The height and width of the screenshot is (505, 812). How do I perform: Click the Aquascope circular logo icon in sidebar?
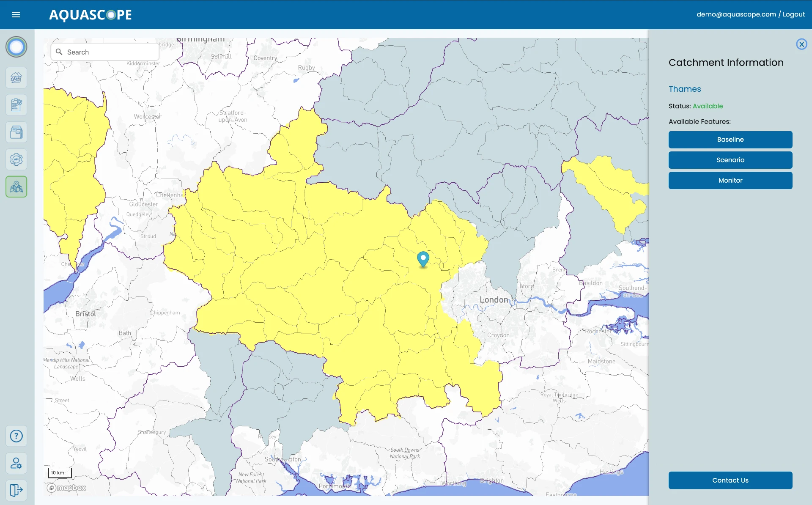click(16, 47)
